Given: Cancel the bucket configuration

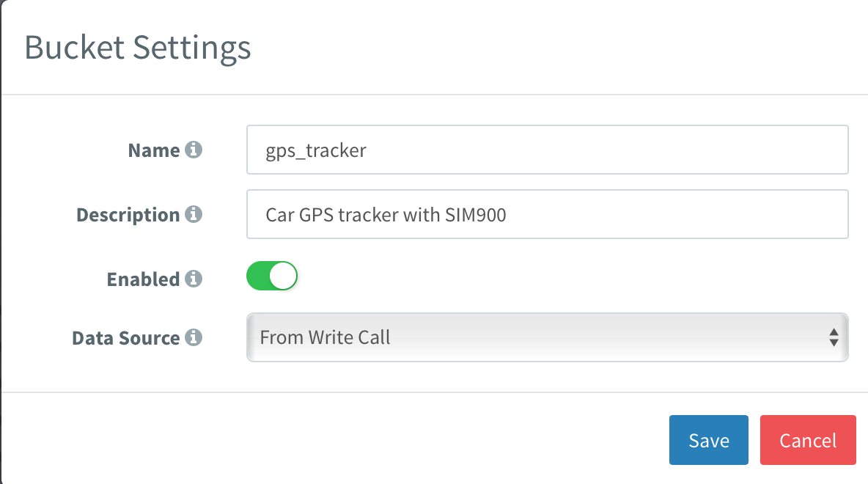Looking at the screenshot, I should click(807, 439).
